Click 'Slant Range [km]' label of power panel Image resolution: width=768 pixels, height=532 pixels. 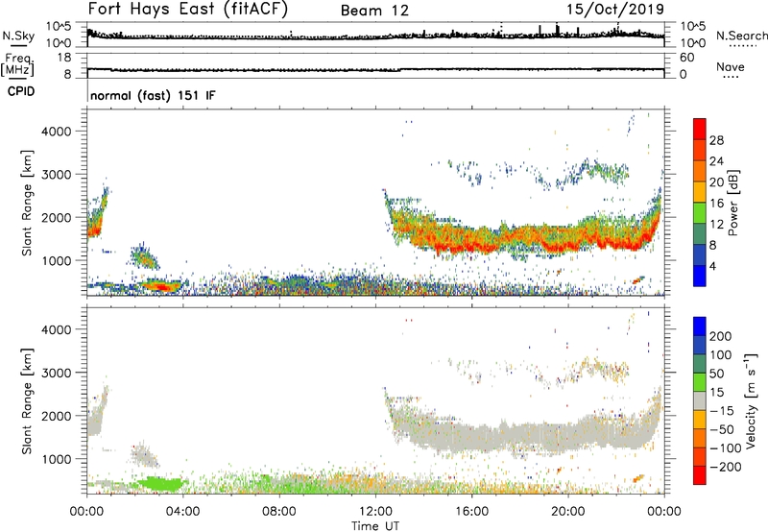coord(27,203)
